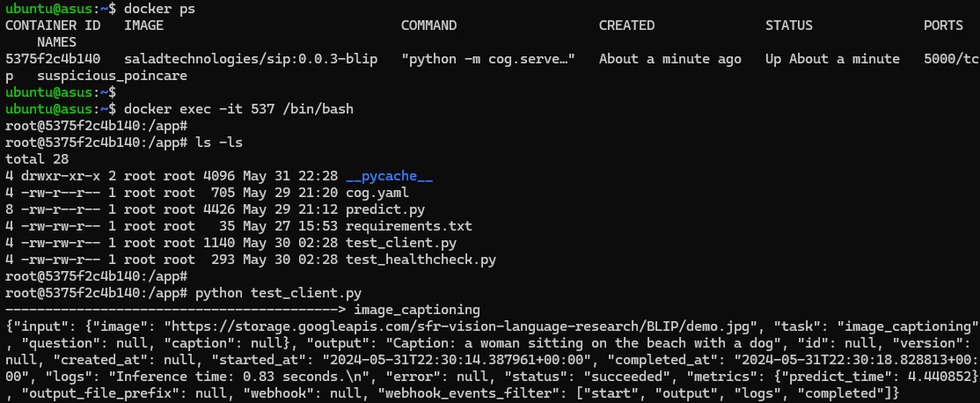This screenshot has height=403, width=980.
Task: Click the 'docker exec -it 537 /bin/bash' command
Action: click(238, 109)
